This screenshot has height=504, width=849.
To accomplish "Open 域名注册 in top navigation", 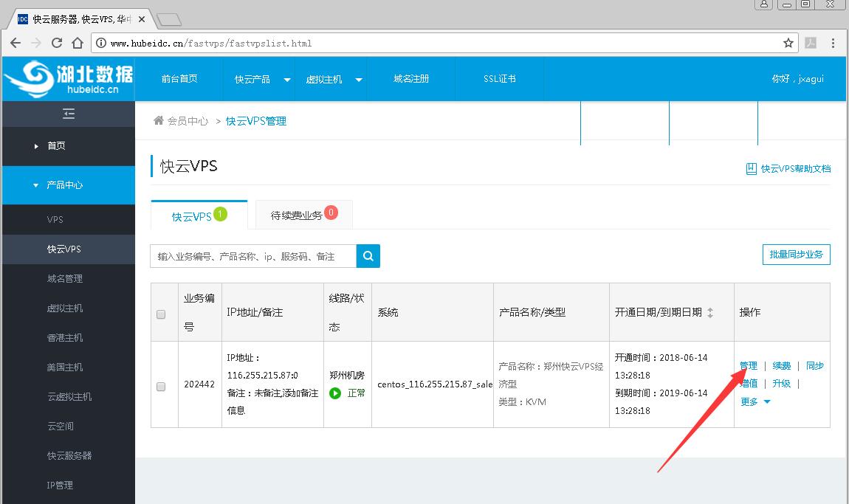I will click(x=411, y=79).
